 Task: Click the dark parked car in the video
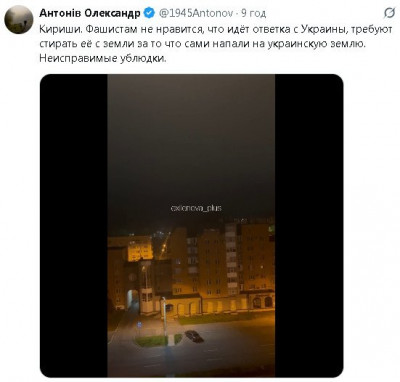point(194,336)
